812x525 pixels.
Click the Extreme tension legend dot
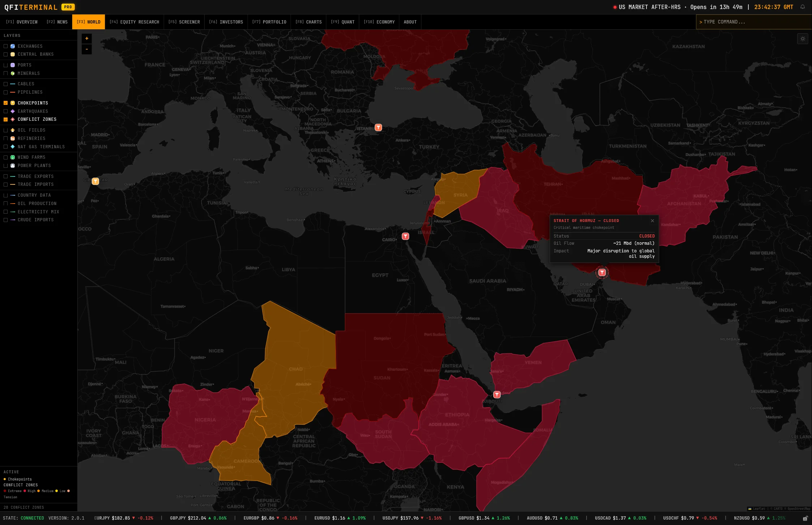pyautogui.click(x=5, y=491)
